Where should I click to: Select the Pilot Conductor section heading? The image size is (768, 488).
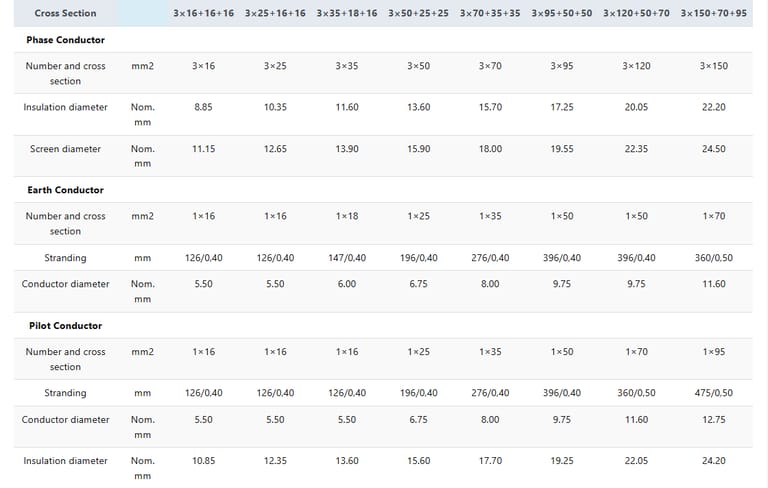(64, 326)
